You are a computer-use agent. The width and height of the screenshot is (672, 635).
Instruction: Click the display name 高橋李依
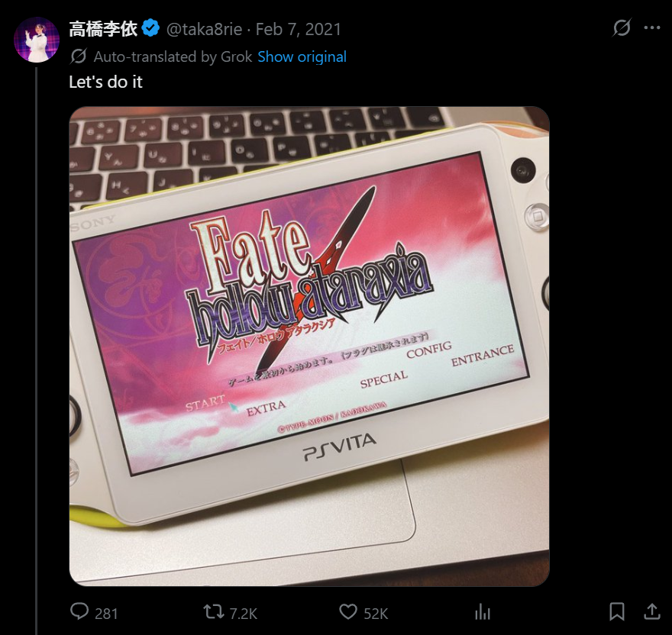[x=103, y=29]
